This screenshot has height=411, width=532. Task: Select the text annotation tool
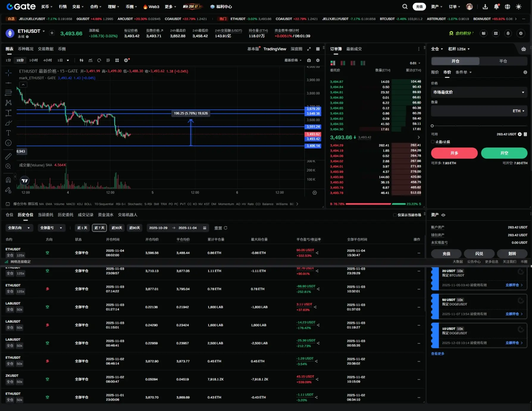8,133
